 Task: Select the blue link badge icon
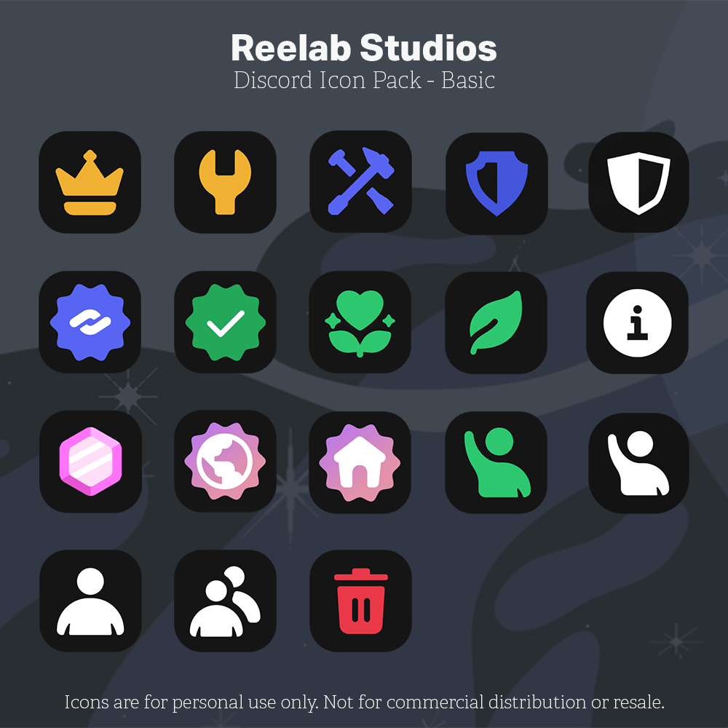(x=90, y=323)
